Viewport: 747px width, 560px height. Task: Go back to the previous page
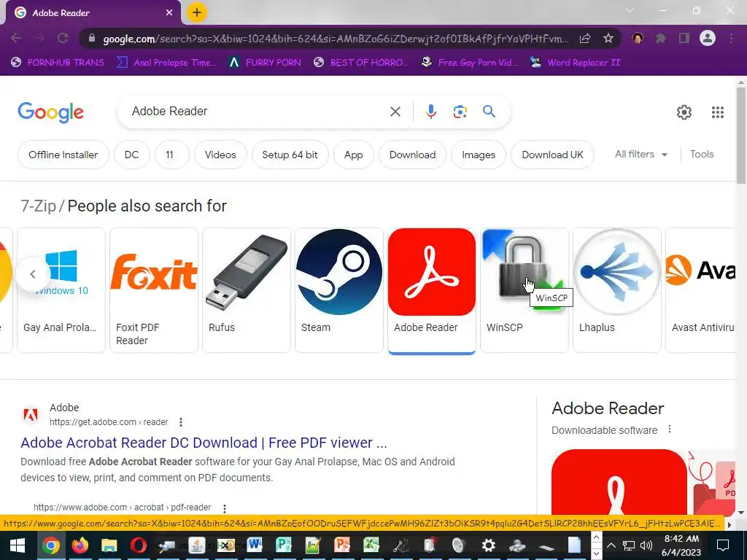(16, 38)
